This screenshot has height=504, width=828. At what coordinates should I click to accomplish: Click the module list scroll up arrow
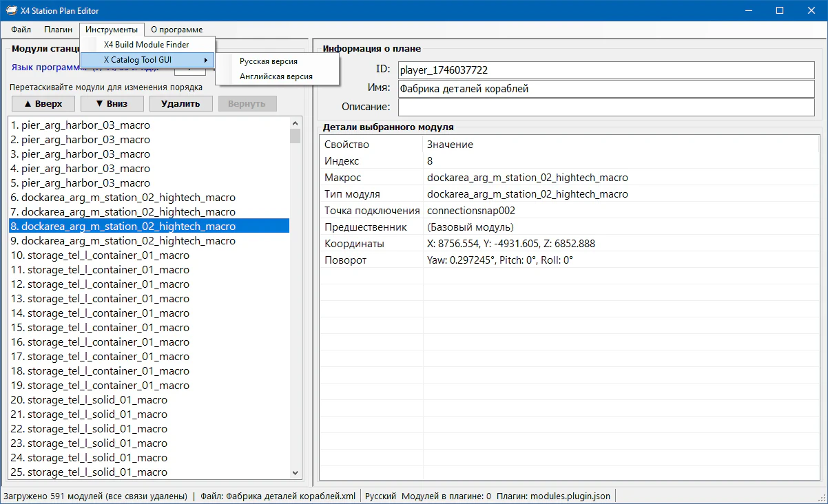(296, 123)
